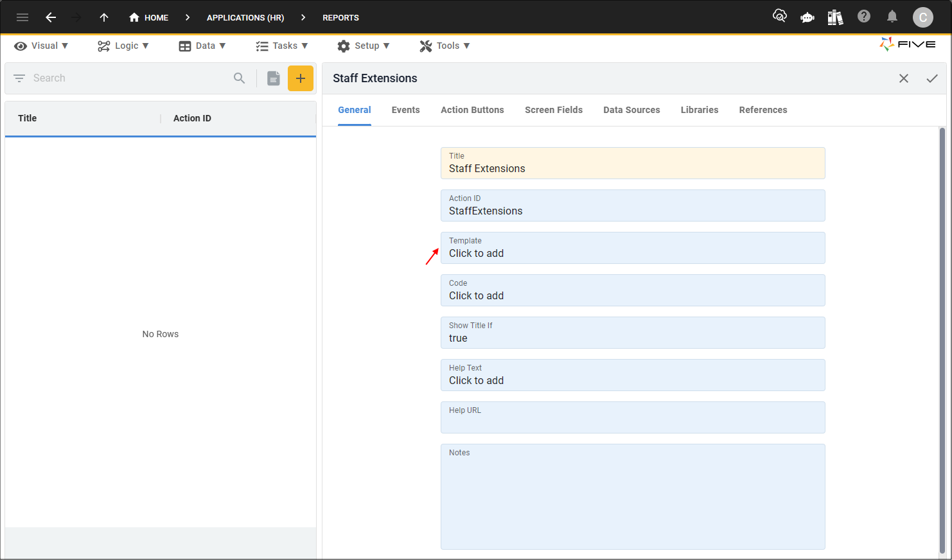Click the vertical scrollbar of the form
This screenshot has height=560, width=952.
click(942, 340)
